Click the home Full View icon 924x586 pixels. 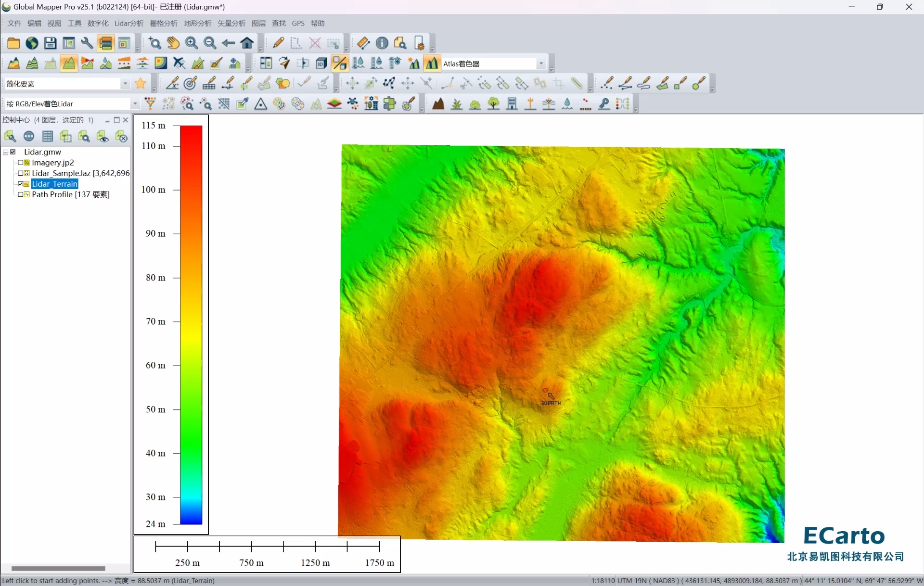pyautogui.click(x=247, y=43)
